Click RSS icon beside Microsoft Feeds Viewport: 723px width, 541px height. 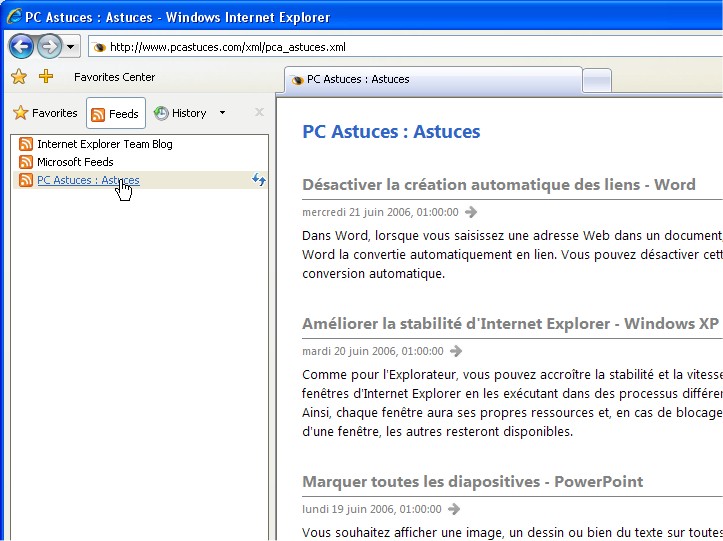tap(26, 162)
